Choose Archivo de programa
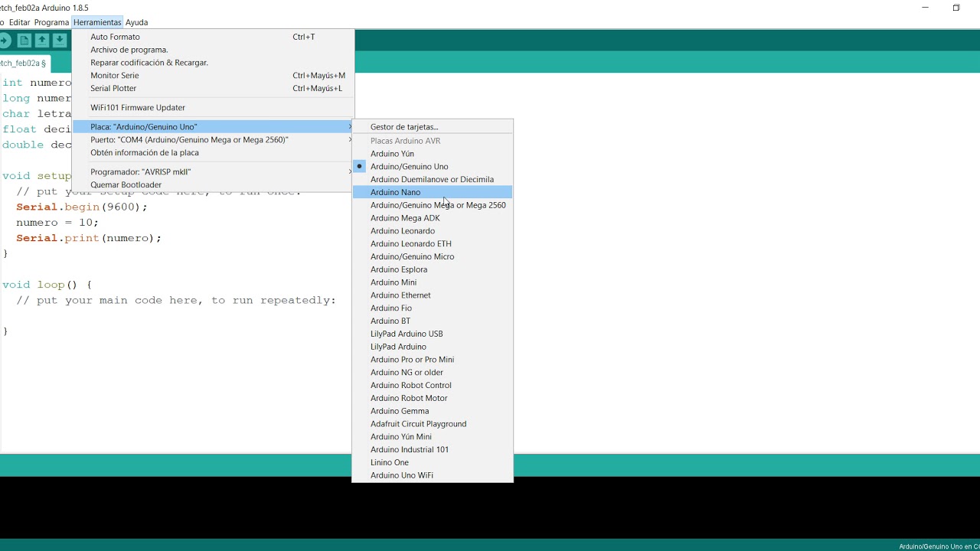 point(213,50)
